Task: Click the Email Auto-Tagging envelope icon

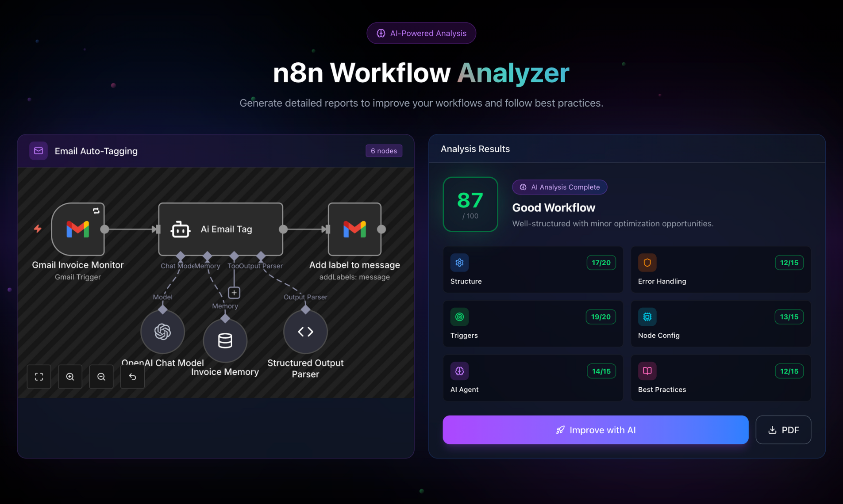Action: 38,150
